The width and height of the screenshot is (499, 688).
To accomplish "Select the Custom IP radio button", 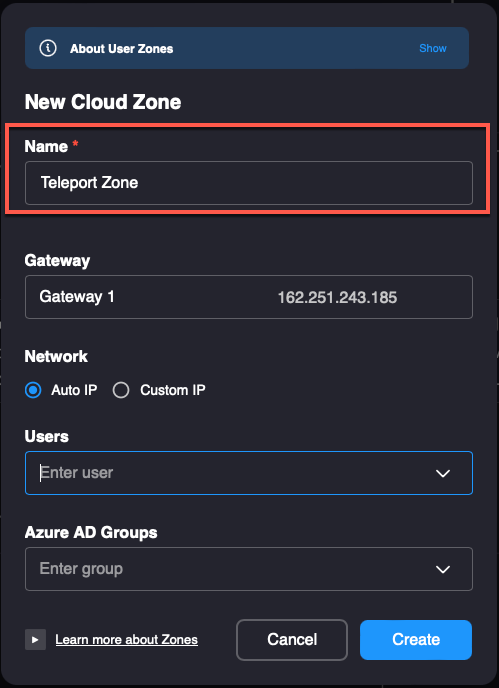I will point(121,390).
